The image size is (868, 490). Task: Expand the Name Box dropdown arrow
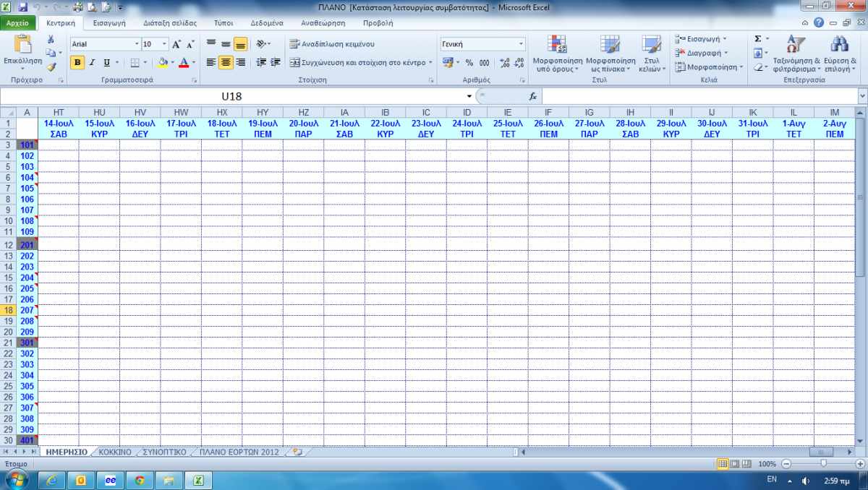pyautogui.click(x=469, y=96)
